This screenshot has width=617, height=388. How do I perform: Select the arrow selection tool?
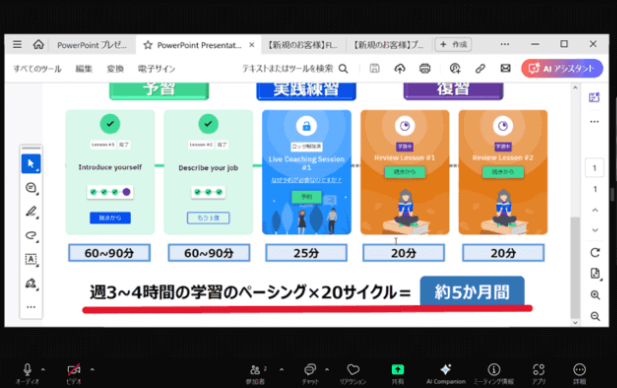point(31,164)
